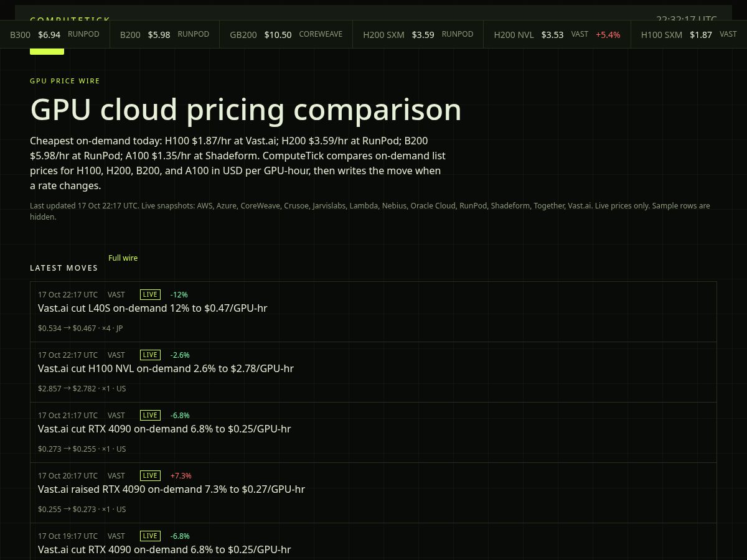This screenshot has height=560, width=747.
Task: Click price detail '$0.534 → $0.467 · ×4 · JP'
Action: click(x=80, y=328)
